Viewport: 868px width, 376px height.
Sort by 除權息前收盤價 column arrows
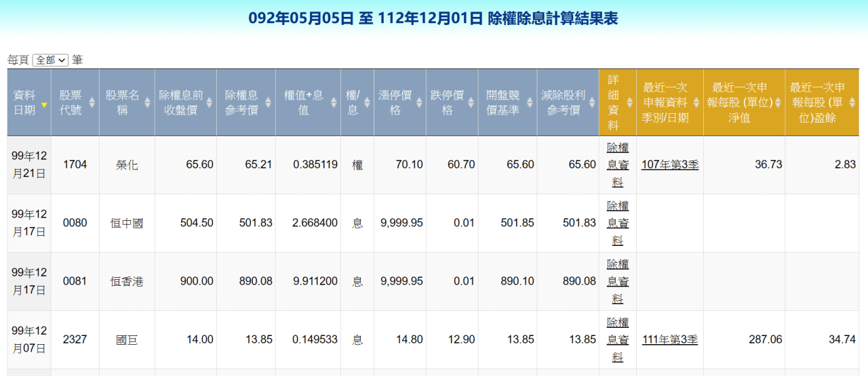(209, 102)
